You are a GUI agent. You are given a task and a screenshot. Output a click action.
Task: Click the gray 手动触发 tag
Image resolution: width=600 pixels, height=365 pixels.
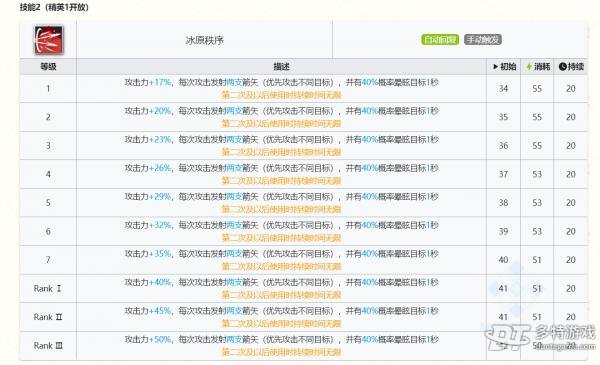click(x=483, y=39)
